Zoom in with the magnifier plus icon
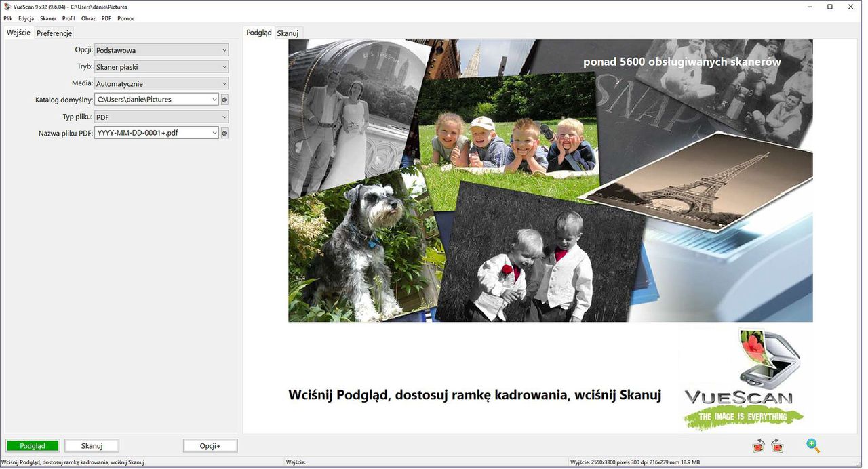The height and width of the screenshot is (469, 868). 813,445
